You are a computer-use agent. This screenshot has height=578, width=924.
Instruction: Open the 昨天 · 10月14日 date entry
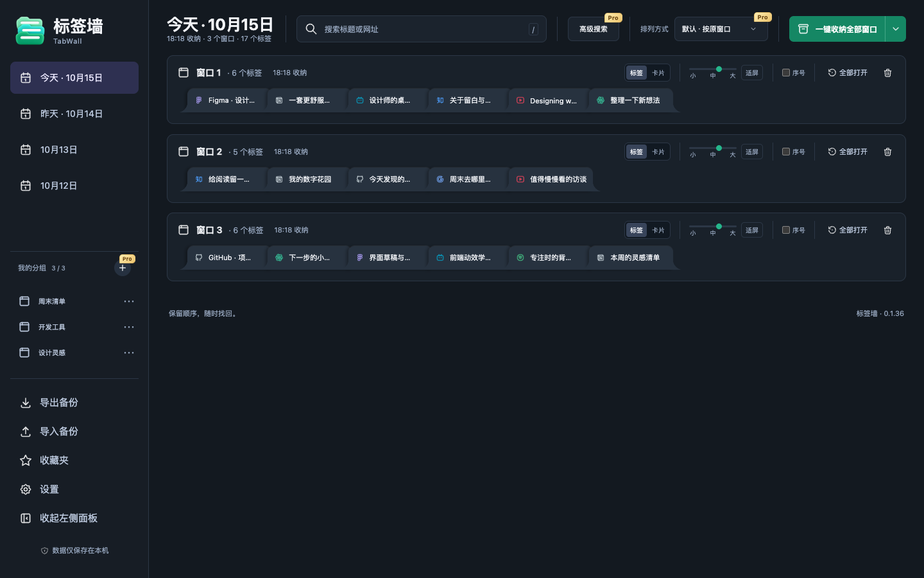coord(74,114)
